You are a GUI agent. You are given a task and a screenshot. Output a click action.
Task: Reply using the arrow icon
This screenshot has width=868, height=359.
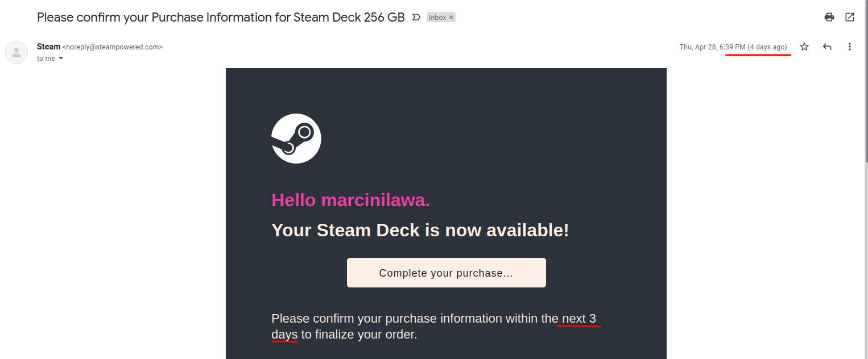tap(827, 47)
